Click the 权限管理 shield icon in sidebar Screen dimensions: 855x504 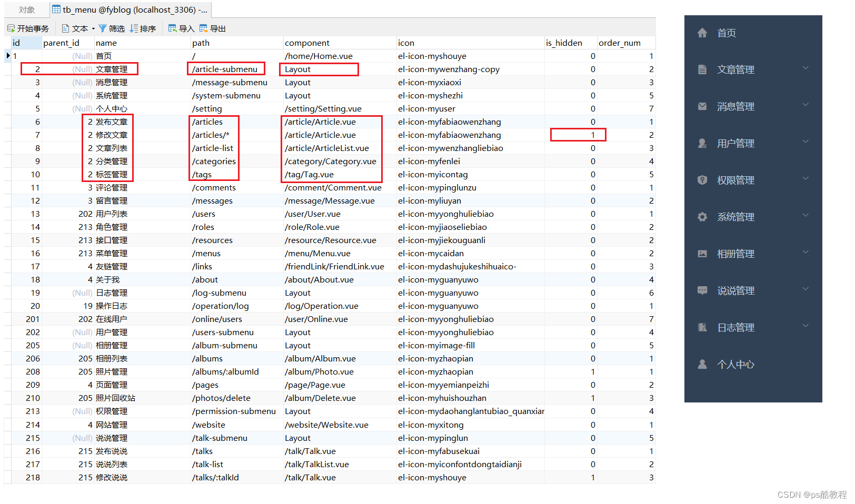[702, 180]
